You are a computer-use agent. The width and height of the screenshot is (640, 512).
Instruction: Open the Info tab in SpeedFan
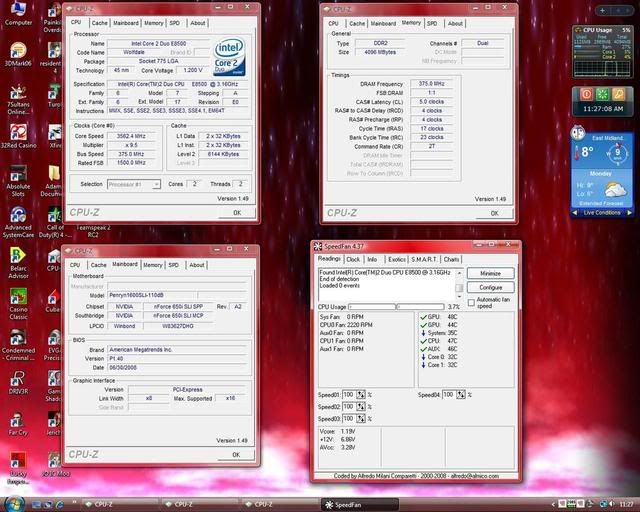[x=372, y=259]
